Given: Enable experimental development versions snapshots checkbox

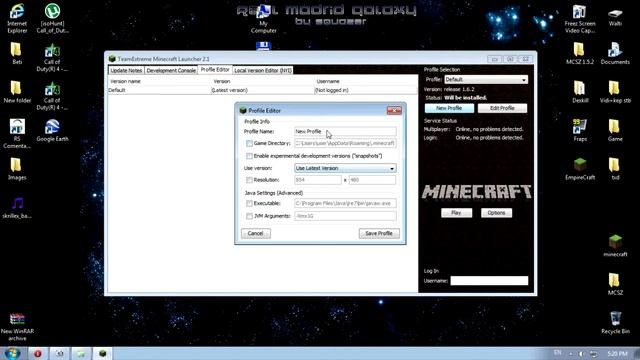Looking at the screenshot, I should [249, 156].
